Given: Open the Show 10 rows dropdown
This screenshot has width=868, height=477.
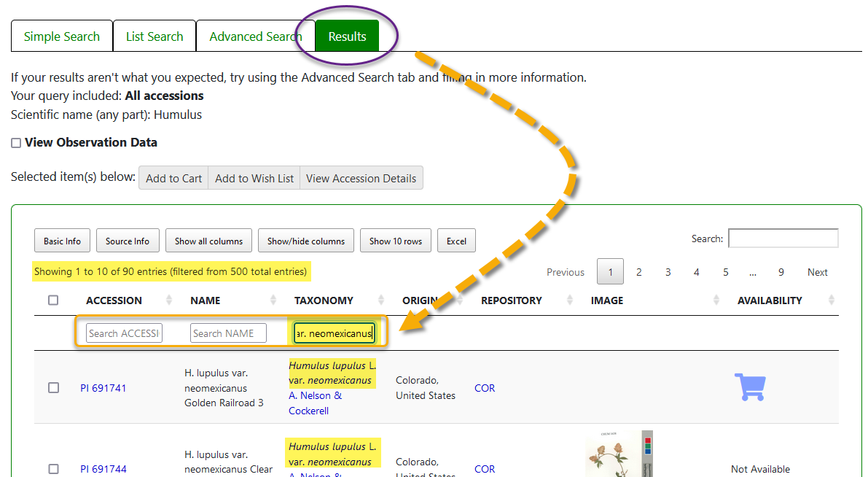Looking at the screenshot, I should (395, 241).
